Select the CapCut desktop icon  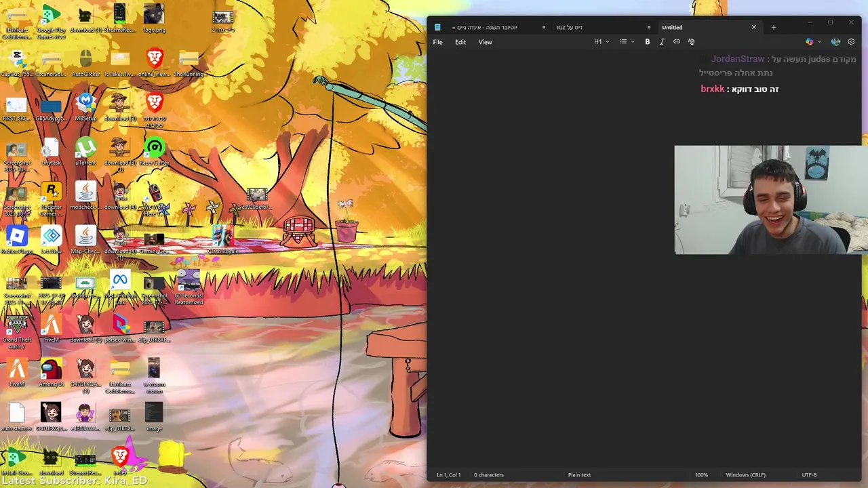pyautogui.click(x=17, y=64)
